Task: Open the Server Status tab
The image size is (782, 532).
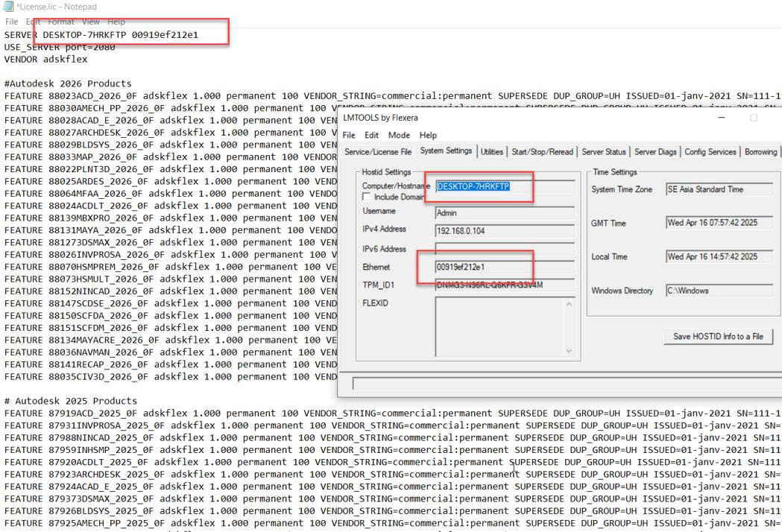Action: 603,151
